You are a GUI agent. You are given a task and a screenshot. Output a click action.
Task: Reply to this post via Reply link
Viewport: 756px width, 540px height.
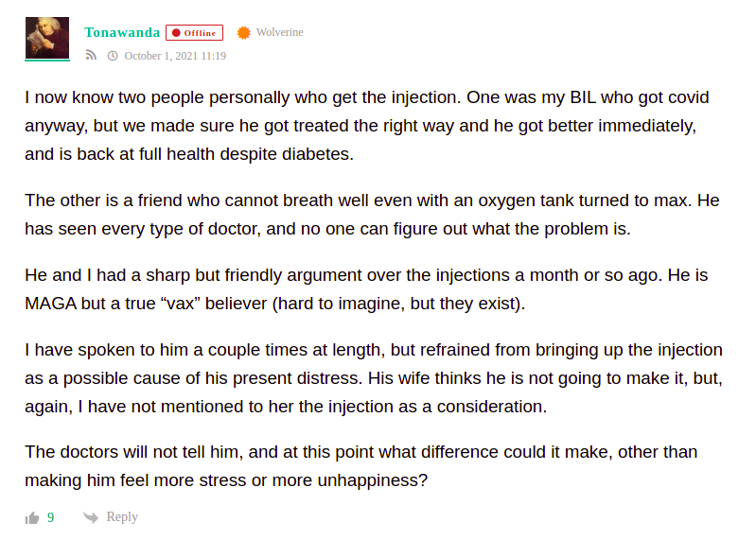[122, 517]
